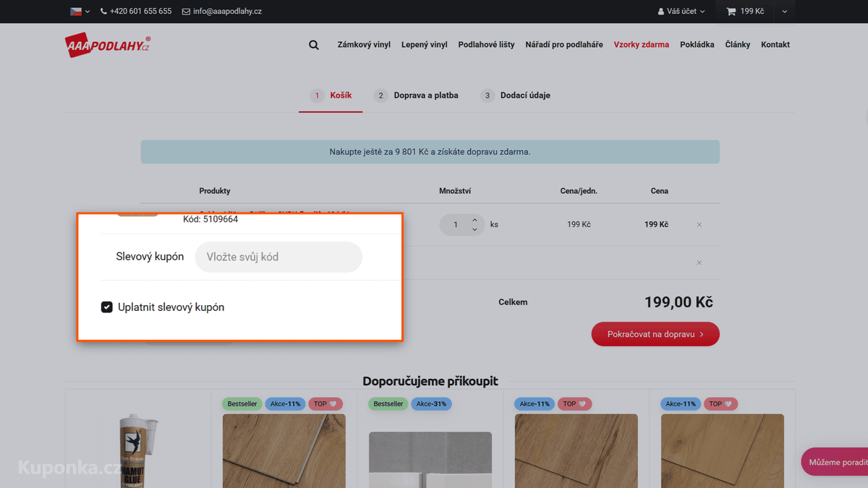Switch to Dodací údaje step
Image resolution: width=868 pixels, height=488 pixels.
coord(515,95)
